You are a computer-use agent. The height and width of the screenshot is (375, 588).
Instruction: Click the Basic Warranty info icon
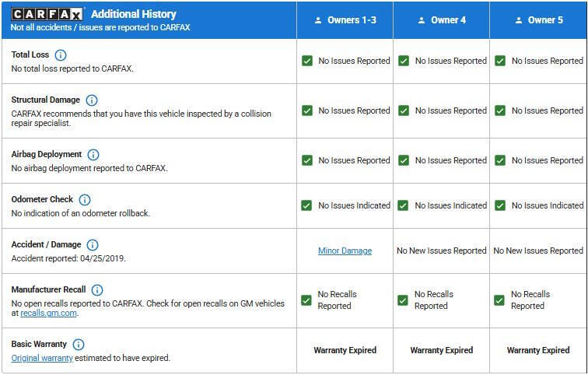(79, 345)
